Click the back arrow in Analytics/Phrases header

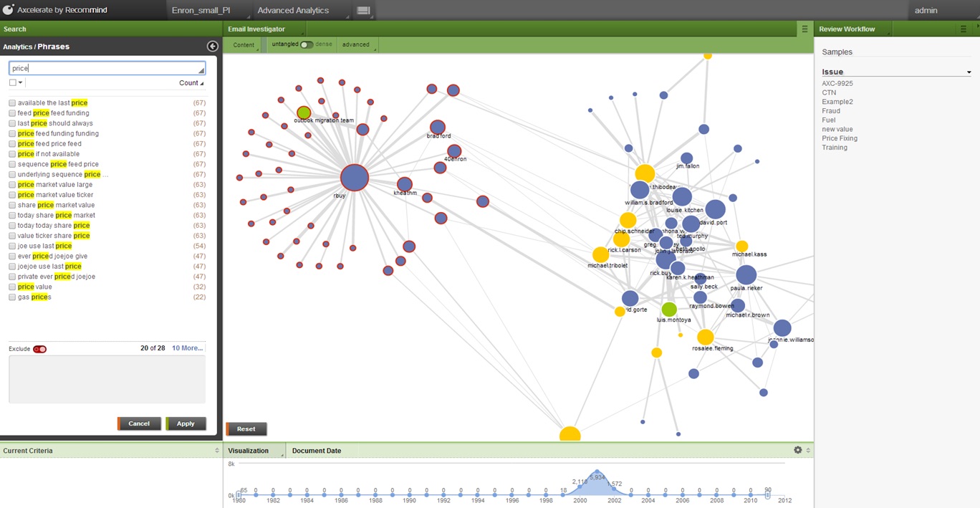coord(212,47)
